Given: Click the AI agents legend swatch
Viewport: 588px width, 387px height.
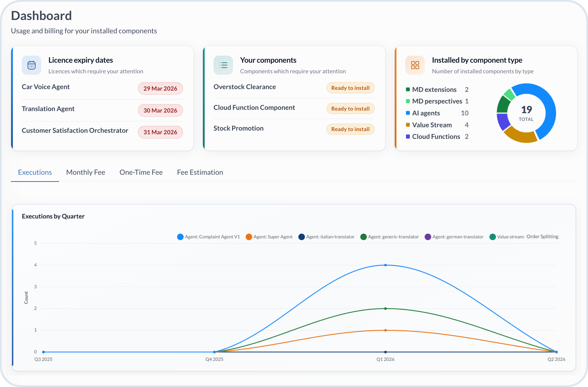Looking at the screenshot, I should (408, 113).
